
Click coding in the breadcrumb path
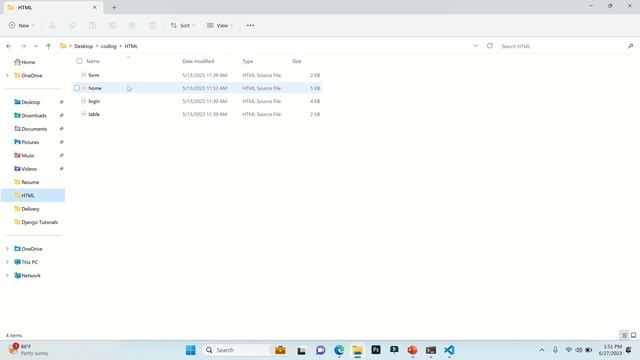(x=109, y=46)
